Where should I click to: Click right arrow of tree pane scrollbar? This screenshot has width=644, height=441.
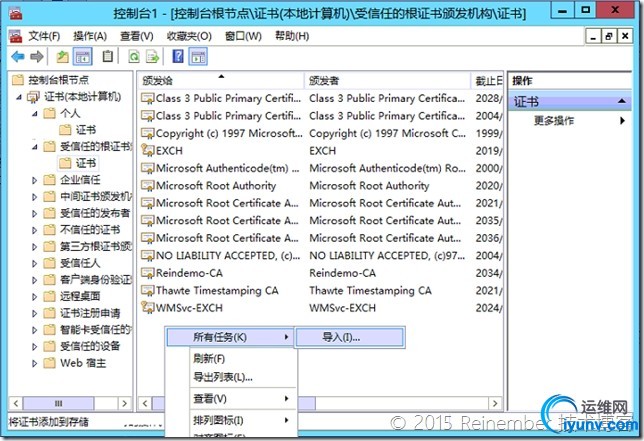124,404
